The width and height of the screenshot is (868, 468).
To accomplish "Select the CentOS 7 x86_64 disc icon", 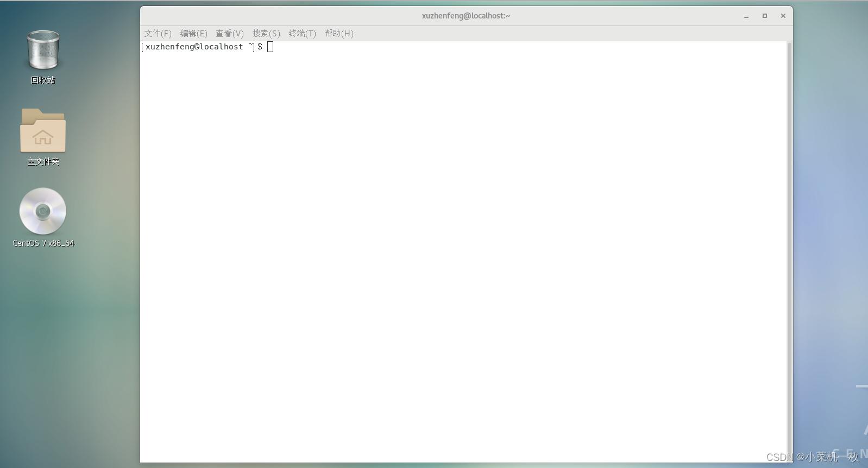I will [x=43, y=211].
